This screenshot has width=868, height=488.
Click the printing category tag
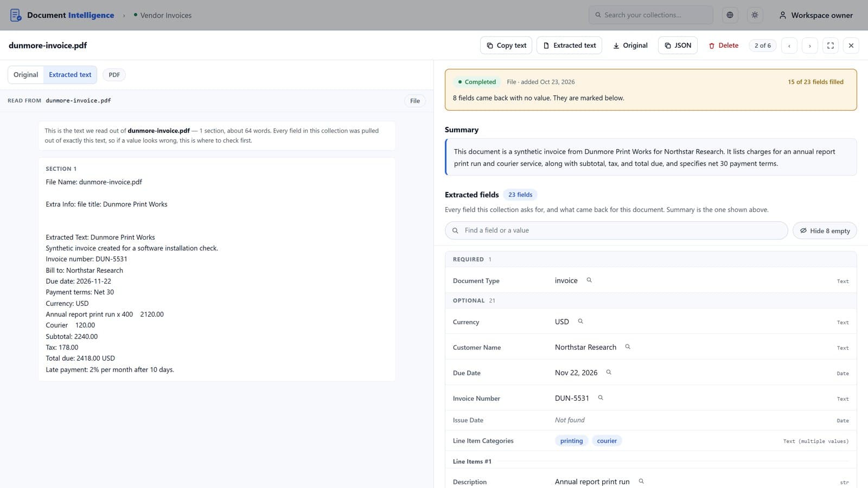pos(571,441)
